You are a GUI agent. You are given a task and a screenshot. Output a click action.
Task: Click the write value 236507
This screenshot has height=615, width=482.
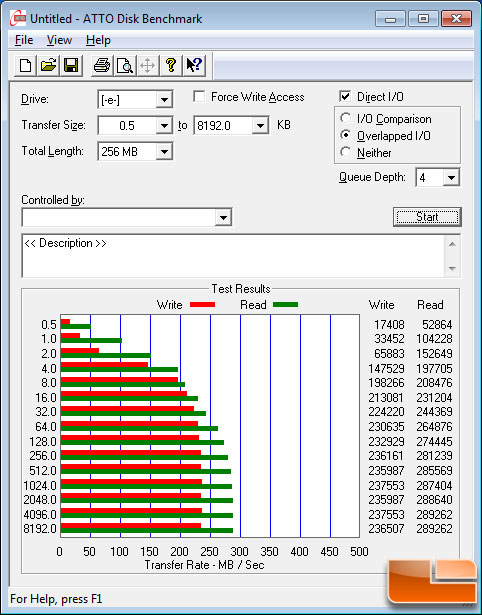pos(386,529)
